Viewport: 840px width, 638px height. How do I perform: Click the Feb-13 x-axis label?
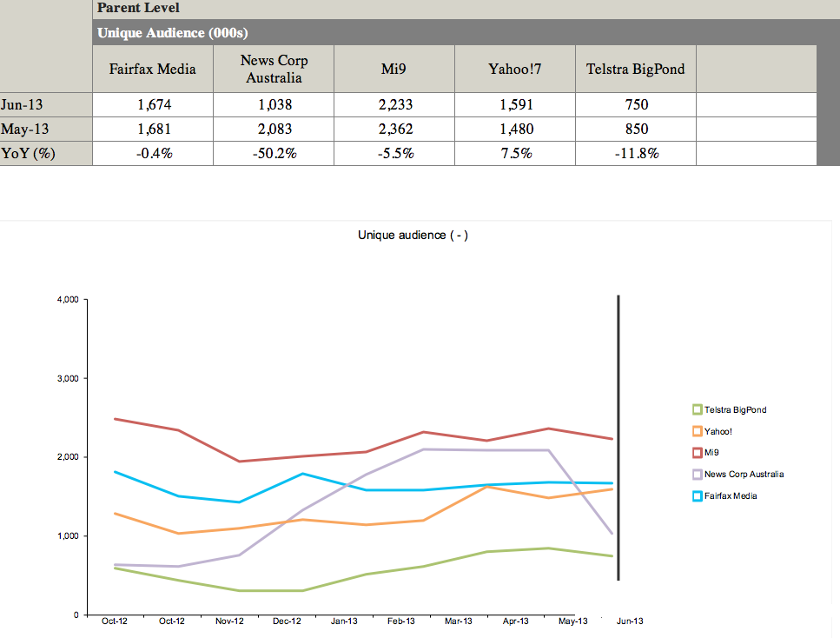[x=401, y=621]
